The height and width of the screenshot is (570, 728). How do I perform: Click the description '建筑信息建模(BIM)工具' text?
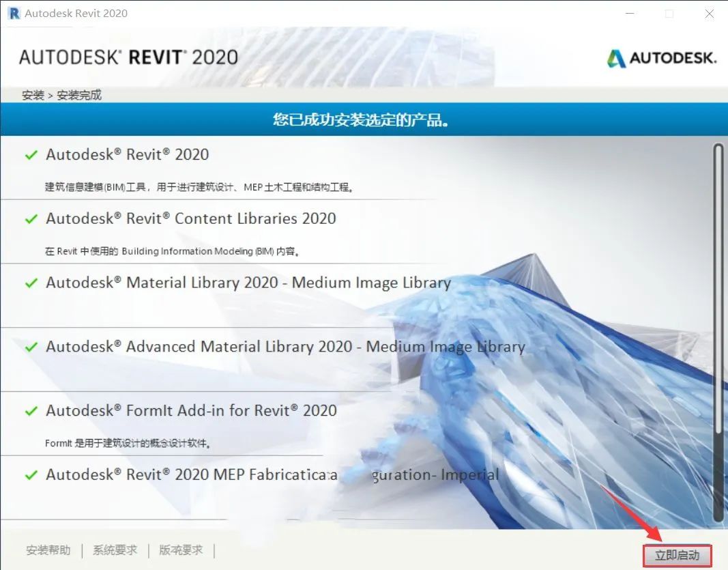click(199, 187)
